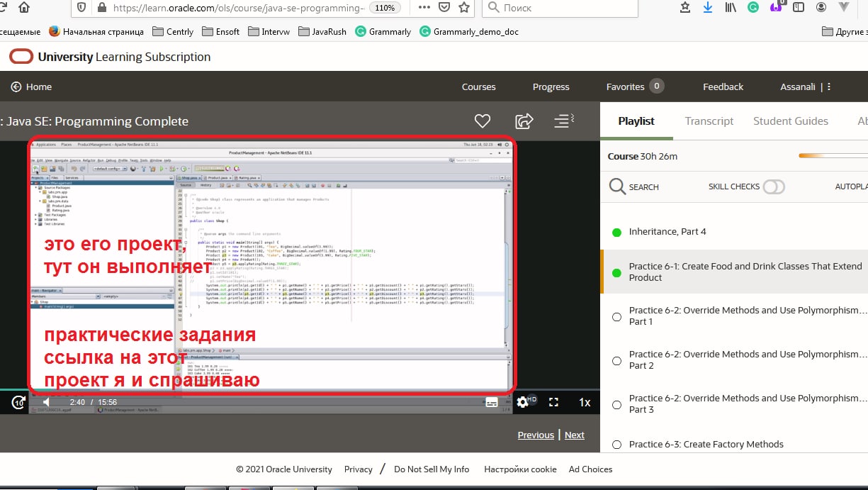Click the Course 30h 26m progress bar
The height and width of the screenshot is (490, 868).
click(x=833, y=156)
